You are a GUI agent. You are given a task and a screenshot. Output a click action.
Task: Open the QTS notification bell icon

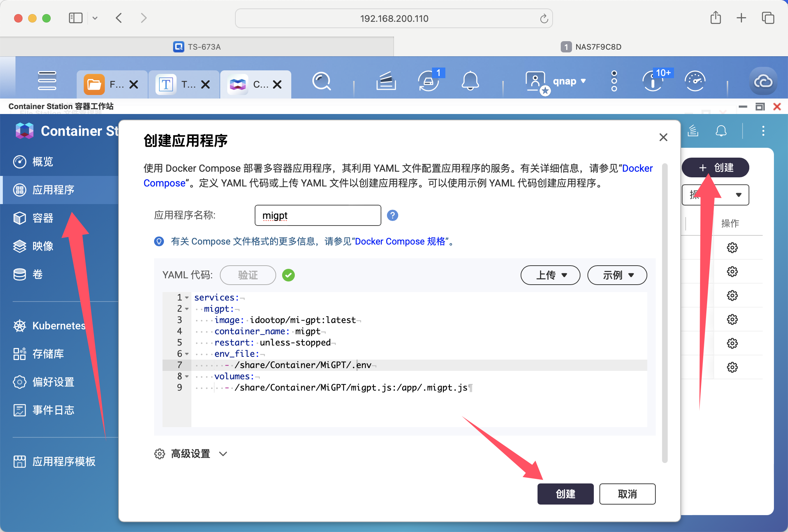pyautogui.click(x=470, y=81)
